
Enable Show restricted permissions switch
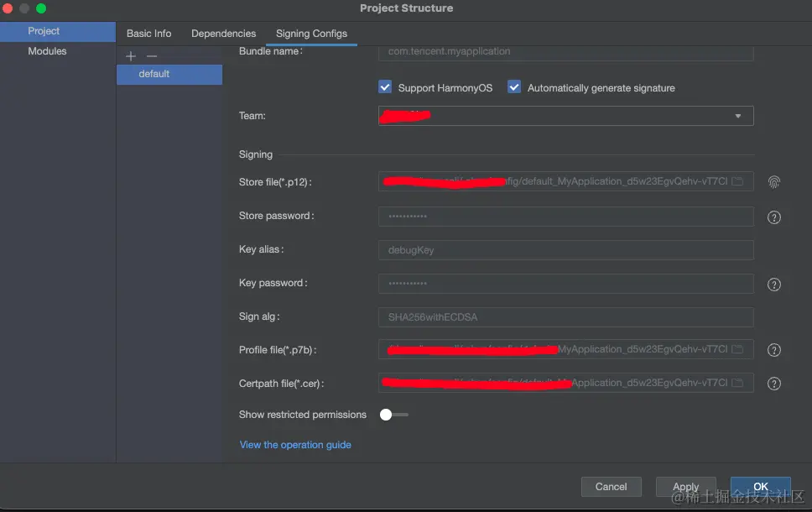click(393, 415)
